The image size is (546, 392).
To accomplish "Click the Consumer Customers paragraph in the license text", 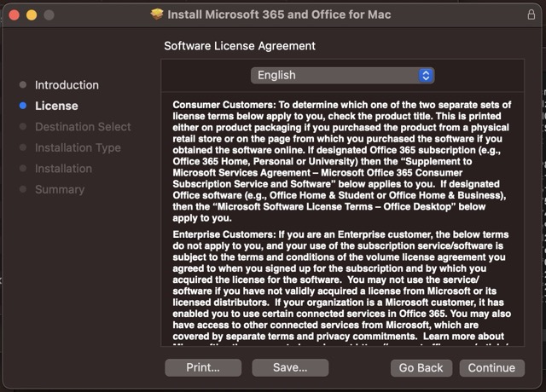I will pos(341,161).
